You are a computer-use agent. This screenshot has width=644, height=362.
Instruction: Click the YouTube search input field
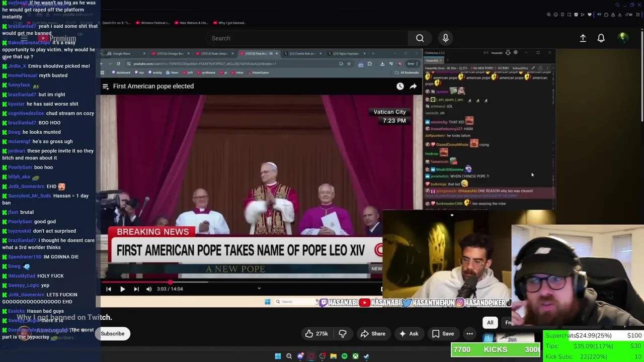coord(307,38)
